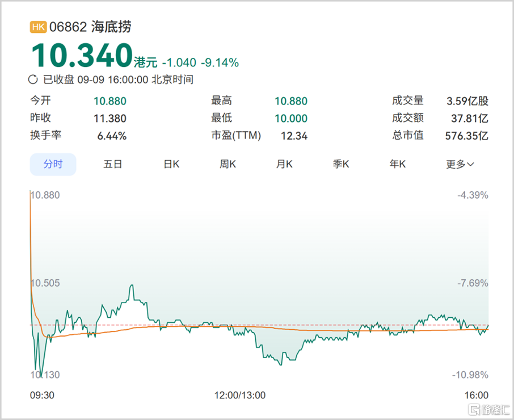Select the 分时 chart tab
The image size is (514, 420).
[x=53, y=164]
